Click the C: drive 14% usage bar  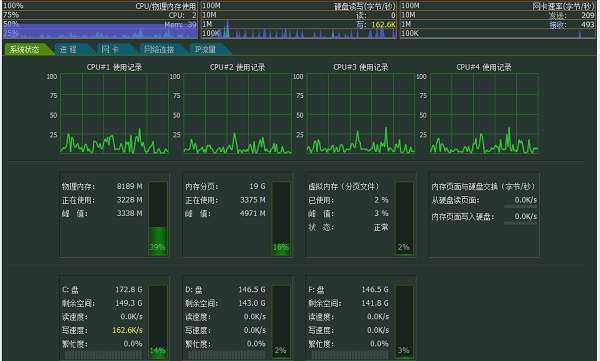tap(158, 322)
